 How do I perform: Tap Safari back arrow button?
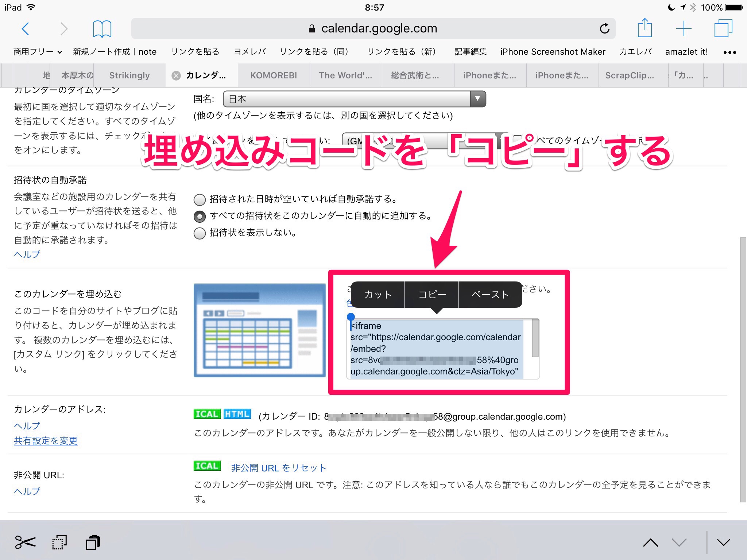[26, 28]
